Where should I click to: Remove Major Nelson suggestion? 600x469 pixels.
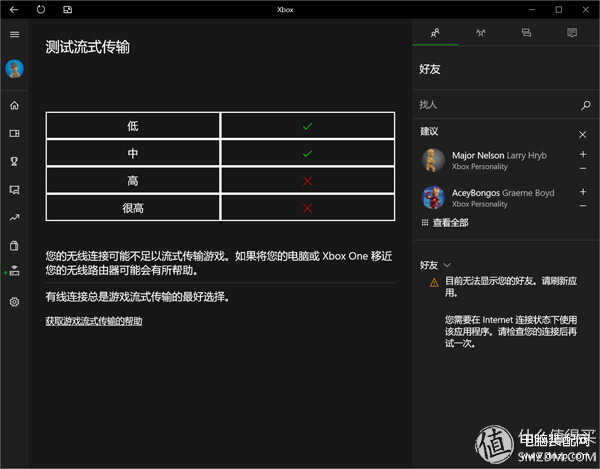point(583,169)
